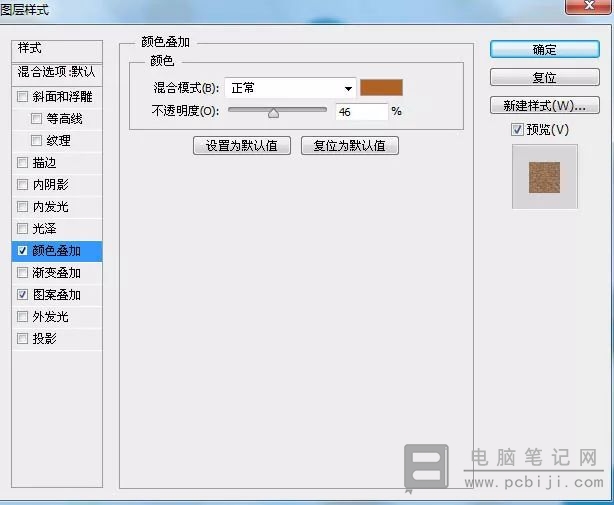Select the 光泽 style label
This screenshot has width=614, height=505.
tap(45, 228)
